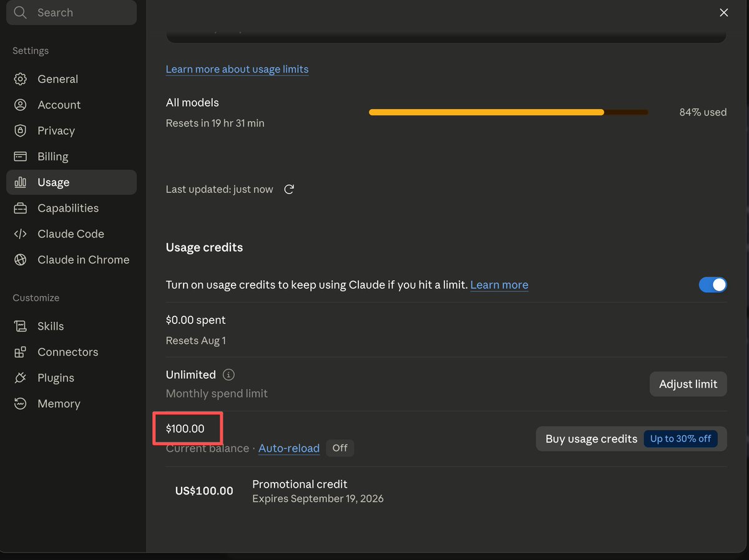749x560 pixels.
Task: Click the All models usage progress bar
Action: tap(509, 112)
